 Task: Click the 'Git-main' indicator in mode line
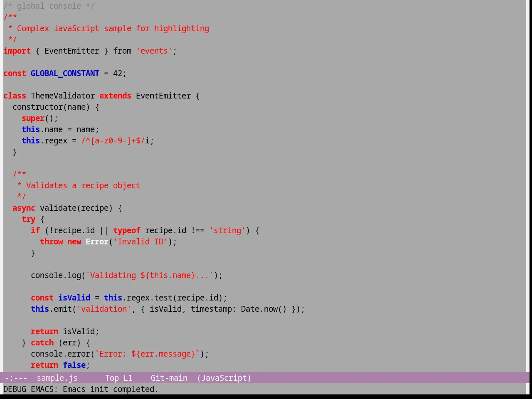(x=169, y=378)
